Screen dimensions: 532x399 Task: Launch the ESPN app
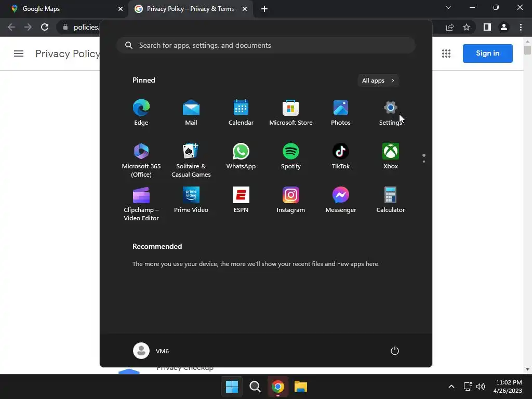pos(241,200)
